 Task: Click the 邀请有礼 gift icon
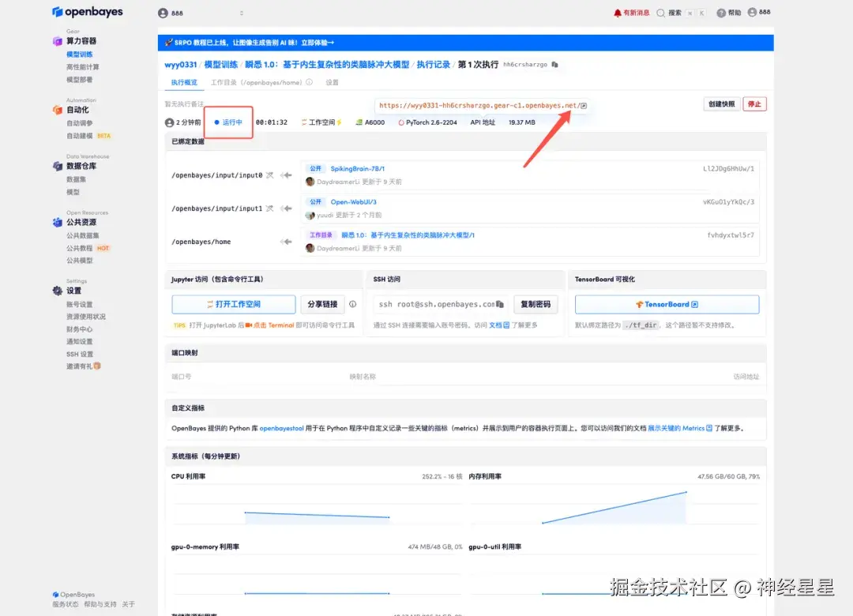pos(97,366)
